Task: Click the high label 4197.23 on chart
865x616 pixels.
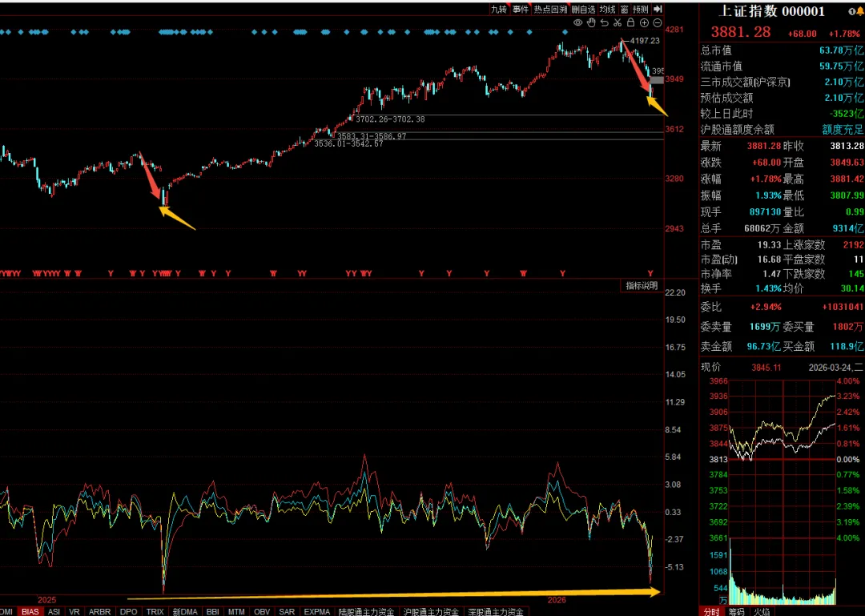Action: coord(645,40)
